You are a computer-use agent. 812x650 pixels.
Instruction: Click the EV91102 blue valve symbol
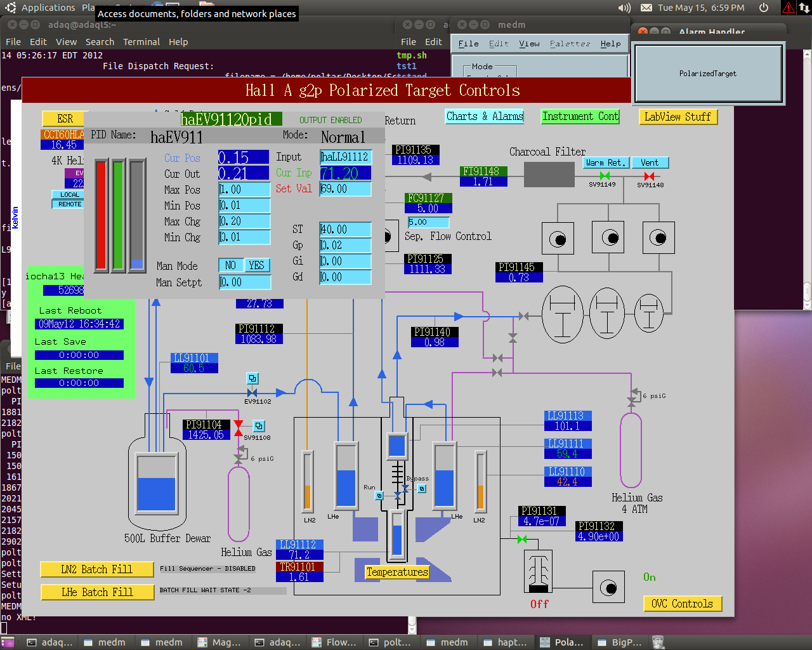click(x=252, y=393)
